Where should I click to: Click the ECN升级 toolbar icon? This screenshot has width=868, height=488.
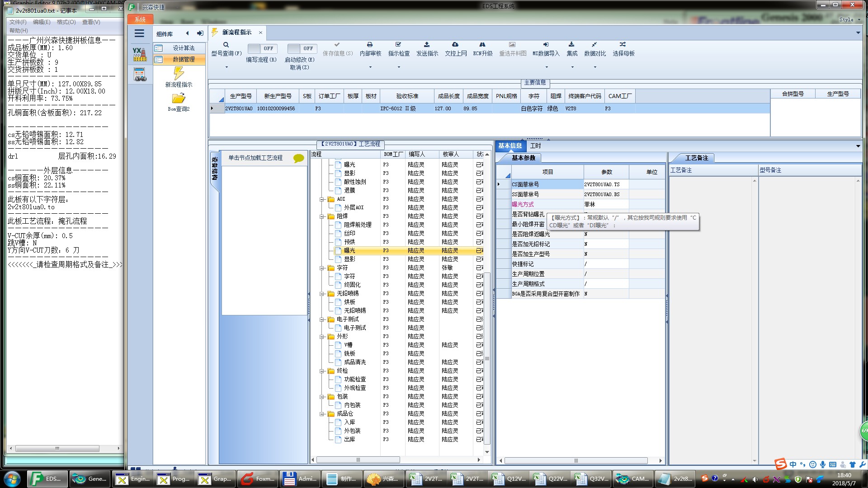coord(482,45)
